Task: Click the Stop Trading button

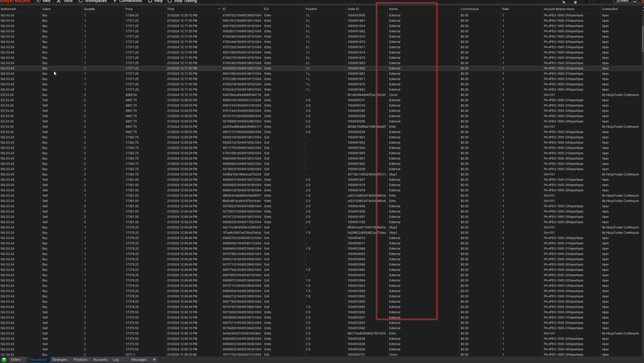Action: (185, 1)
